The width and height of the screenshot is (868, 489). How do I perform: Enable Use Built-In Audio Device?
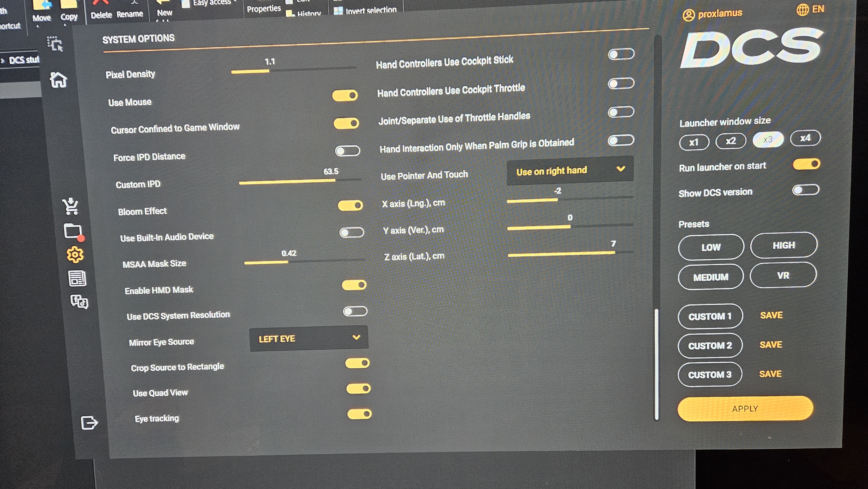(x=352, y=232)
